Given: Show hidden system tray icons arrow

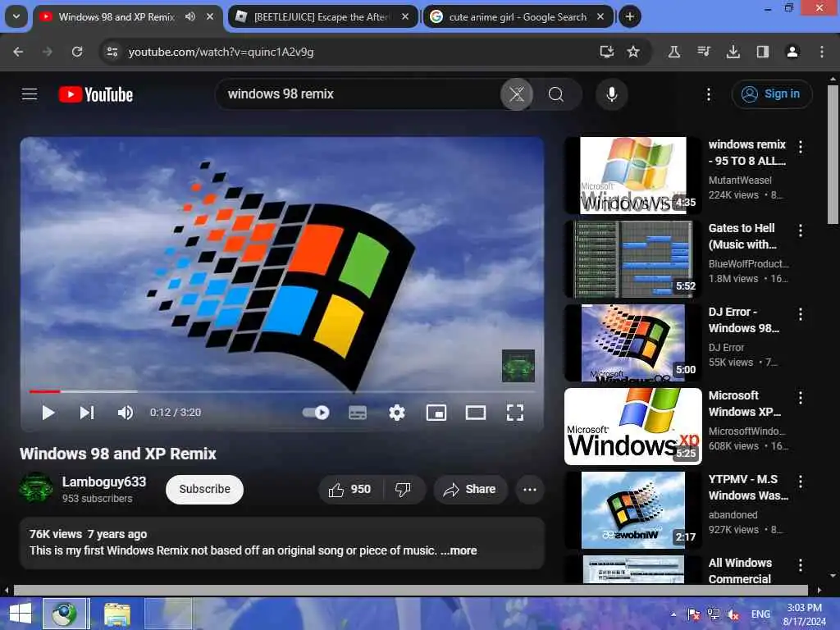Looking at the screenshot, I should point(673,614).
